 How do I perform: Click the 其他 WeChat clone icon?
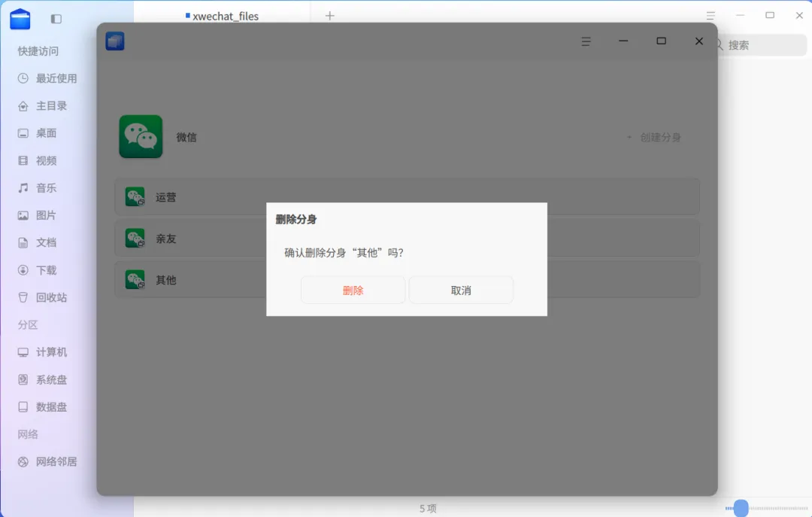click(x=135, y=279)
